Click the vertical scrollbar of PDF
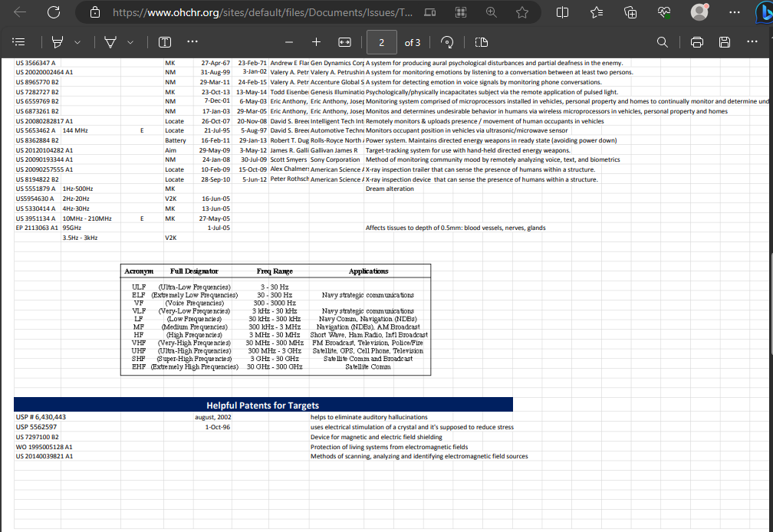 (x=771, y=305)
